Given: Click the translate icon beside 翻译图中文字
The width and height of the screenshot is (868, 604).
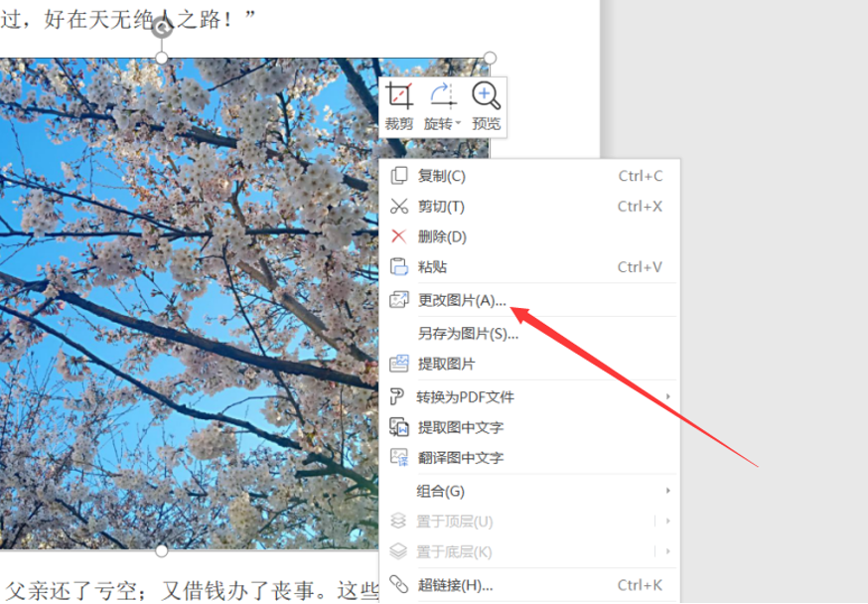Looking at the screenshot, I should 399,457.
